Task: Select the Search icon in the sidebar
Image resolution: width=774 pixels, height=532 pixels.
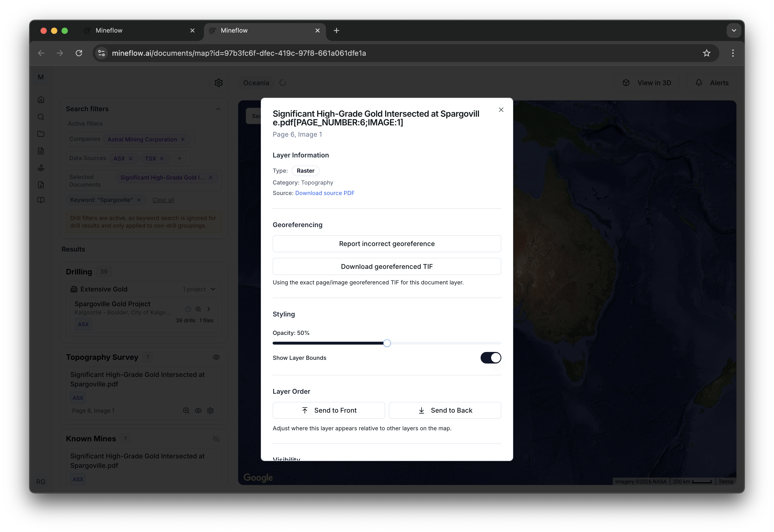Action: click(41, 117)
